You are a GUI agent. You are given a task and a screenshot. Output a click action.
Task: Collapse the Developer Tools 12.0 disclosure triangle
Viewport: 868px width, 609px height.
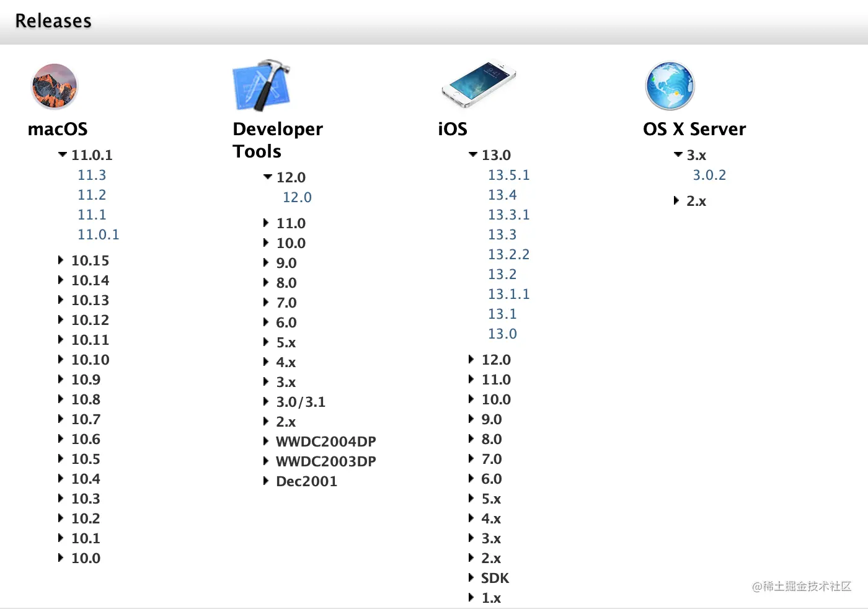pos(267,177)
